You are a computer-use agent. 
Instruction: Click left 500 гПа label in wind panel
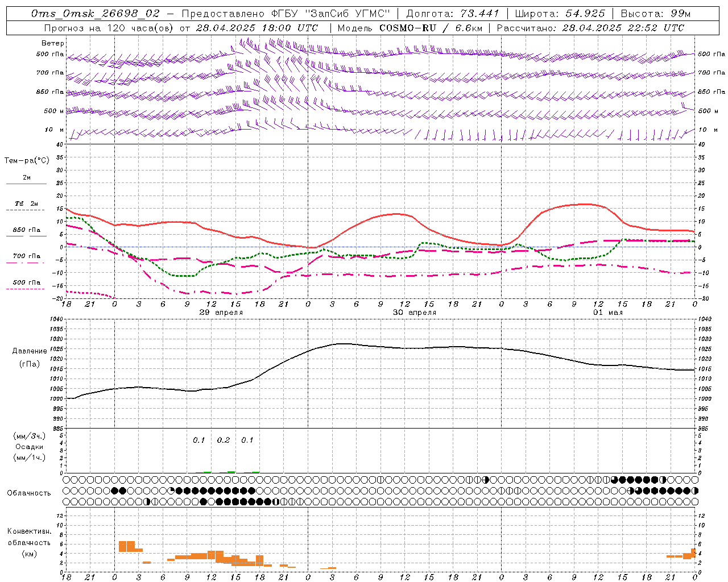[x=50, y=54]
